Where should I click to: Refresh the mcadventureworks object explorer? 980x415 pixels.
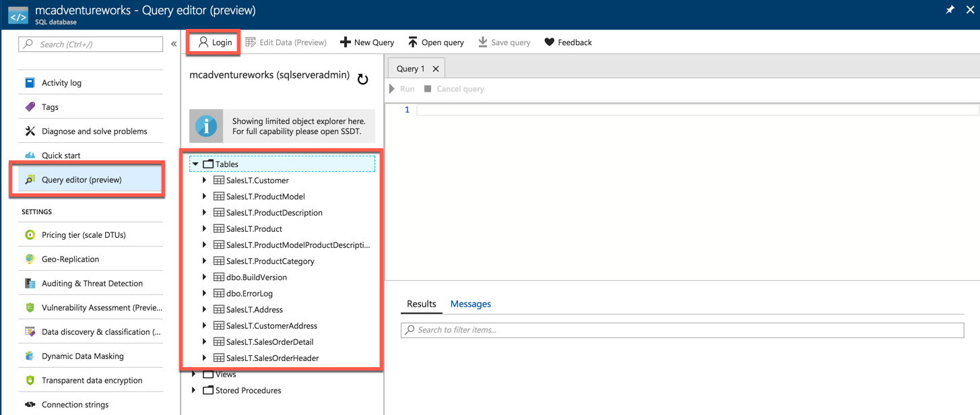click(x=362, y=79)
